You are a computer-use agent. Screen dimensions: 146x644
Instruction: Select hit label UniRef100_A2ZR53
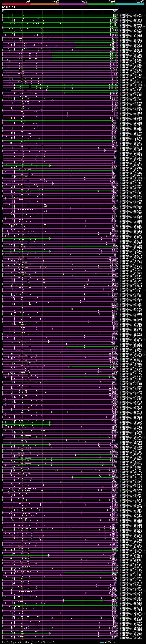pyautogui.click(x=131, y=138)
